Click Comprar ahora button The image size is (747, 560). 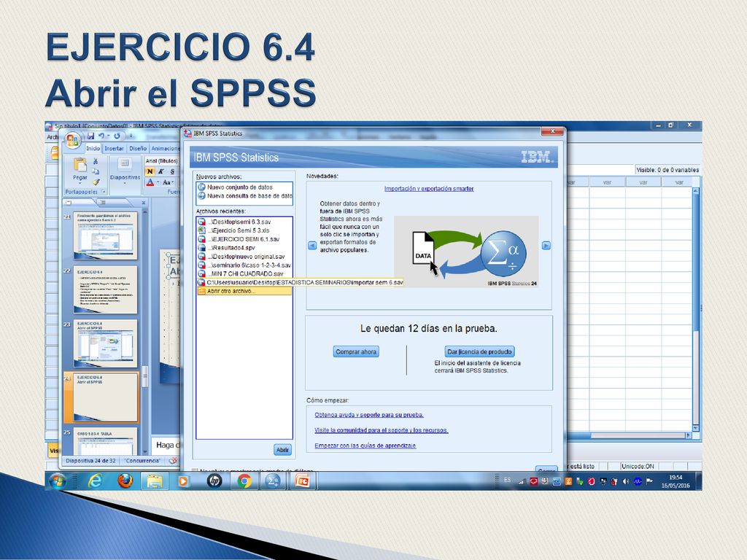(356, 352)
